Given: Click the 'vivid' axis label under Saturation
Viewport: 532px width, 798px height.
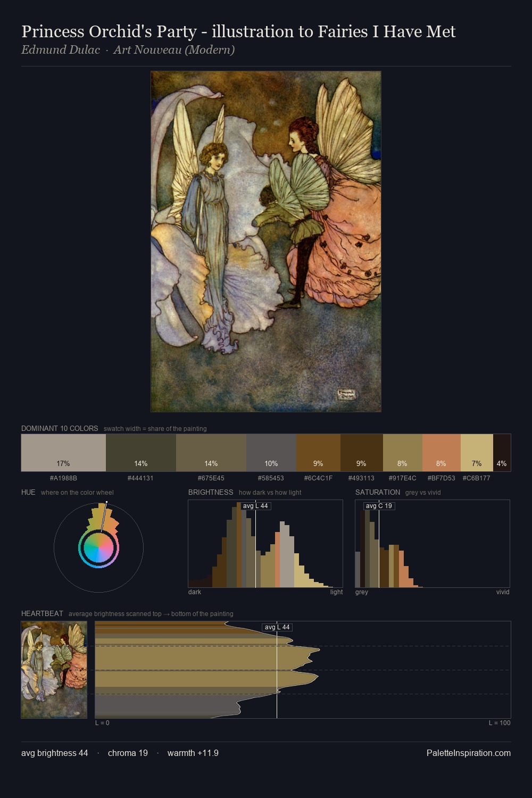Looking at the screenshot, I should (503, 592).
